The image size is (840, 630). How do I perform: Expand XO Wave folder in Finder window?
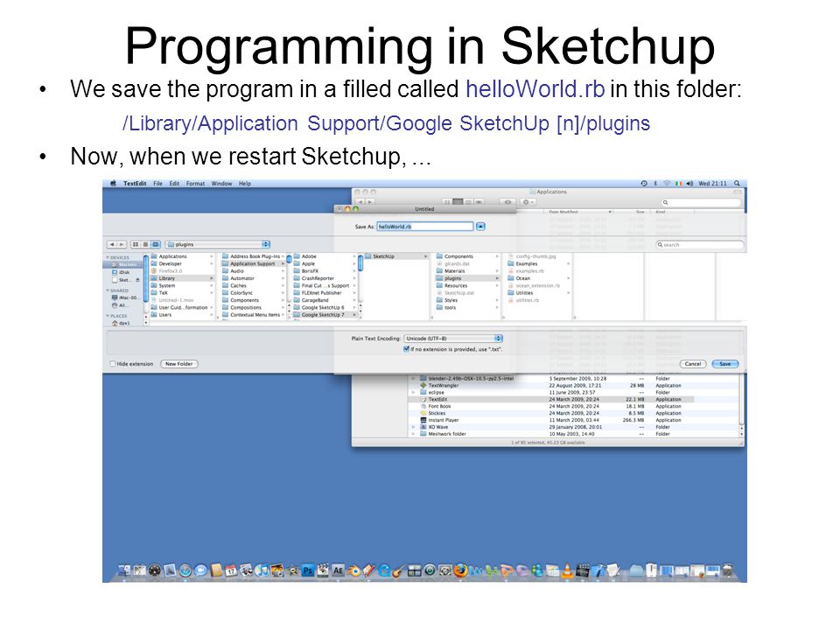[414, 428]
